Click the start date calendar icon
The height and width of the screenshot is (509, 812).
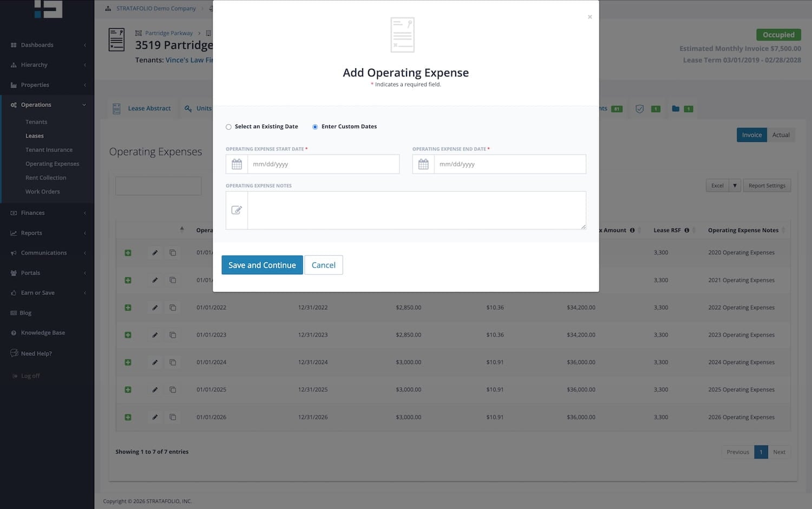click(x=237, y=164)
